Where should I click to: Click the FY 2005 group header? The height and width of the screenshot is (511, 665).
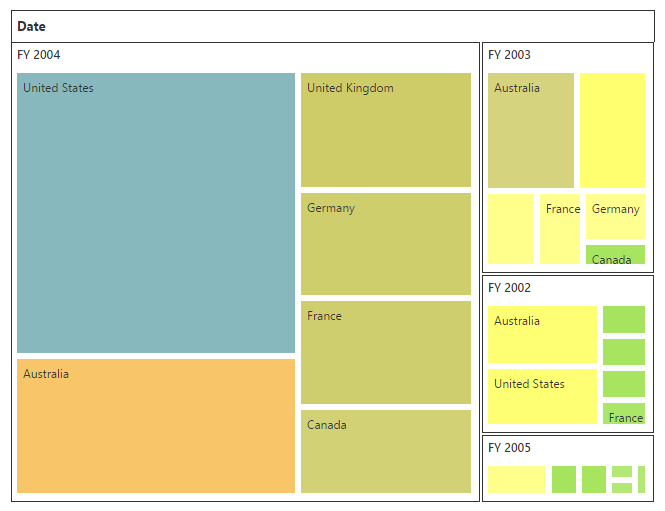point(510,448)
